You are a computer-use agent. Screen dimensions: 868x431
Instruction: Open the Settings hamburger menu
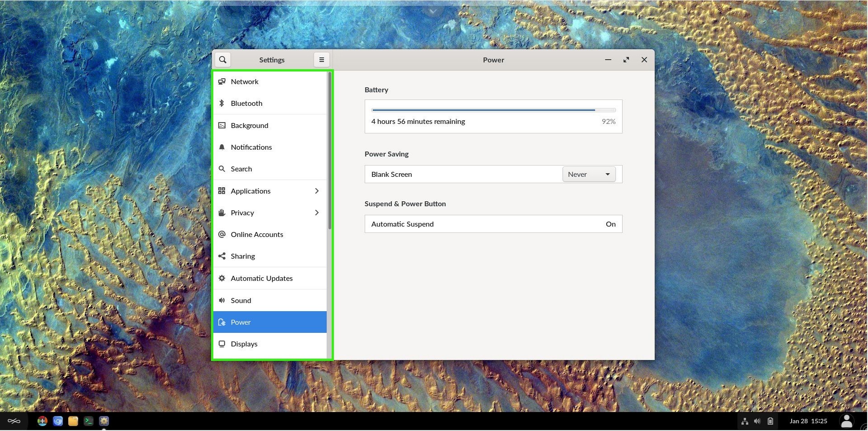point(321,60)
